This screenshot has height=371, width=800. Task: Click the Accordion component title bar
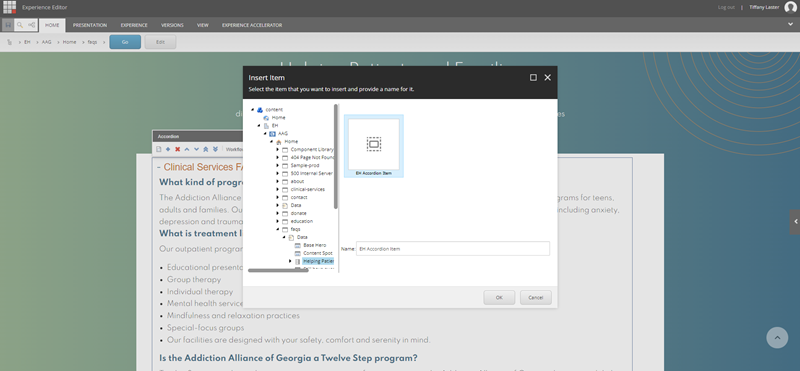197,136
